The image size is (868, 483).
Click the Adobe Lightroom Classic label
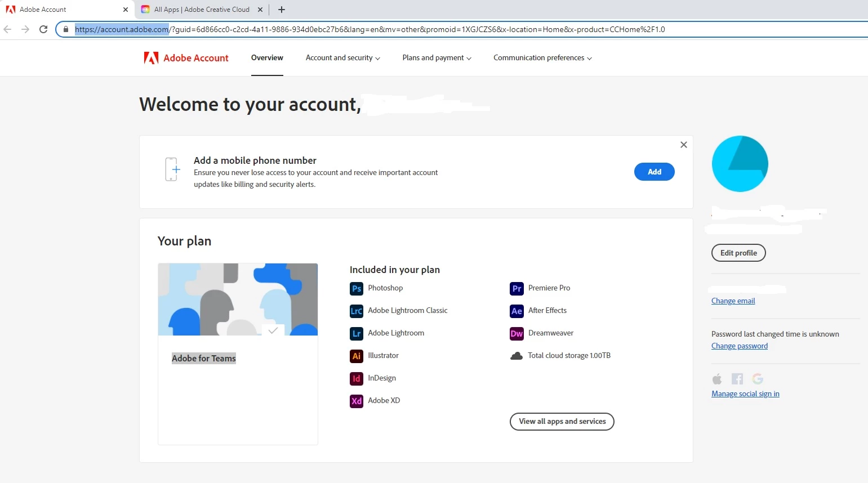pos(408,311)
